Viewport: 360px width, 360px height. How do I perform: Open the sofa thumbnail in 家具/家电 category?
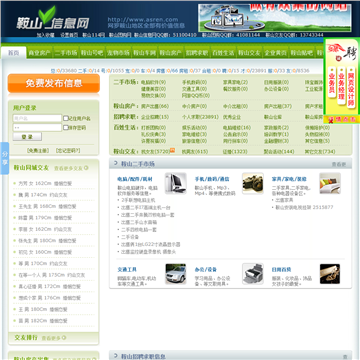click(330, 183)
